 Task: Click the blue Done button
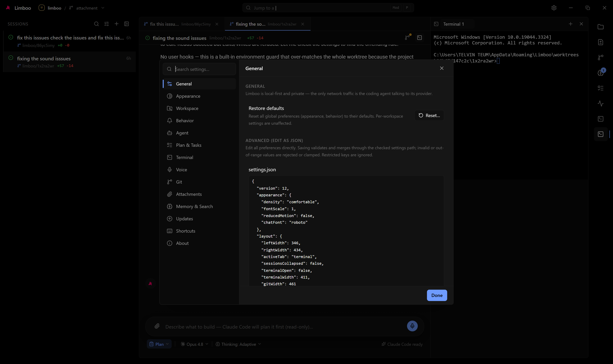[x=437, y=295]
